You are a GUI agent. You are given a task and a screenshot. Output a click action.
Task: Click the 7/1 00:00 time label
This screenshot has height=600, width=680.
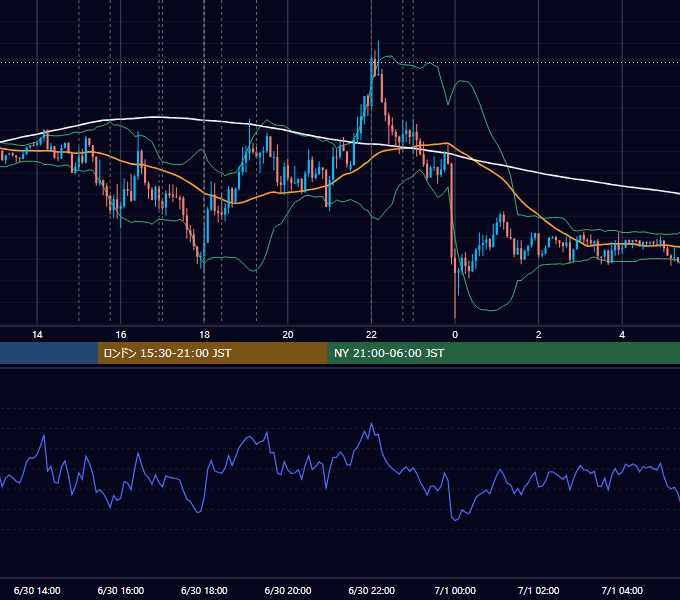pos(455,590)
